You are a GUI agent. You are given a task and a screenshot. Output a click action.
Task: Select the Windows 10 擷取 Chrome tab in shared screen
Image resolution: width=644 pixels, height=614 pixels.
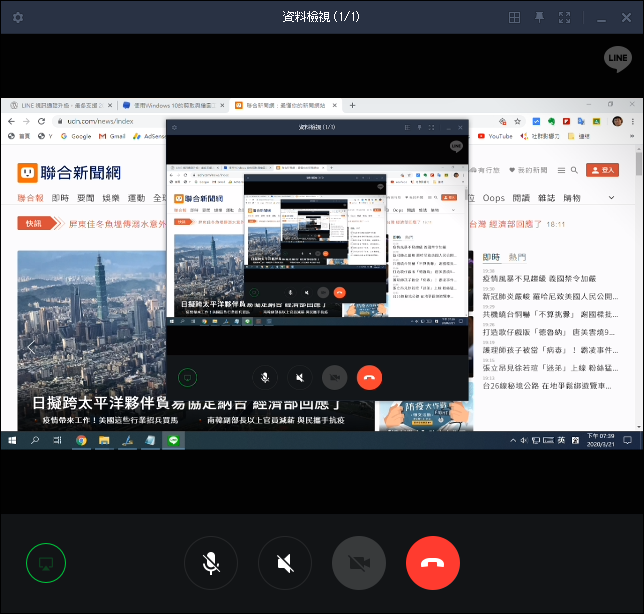(173, 106)
